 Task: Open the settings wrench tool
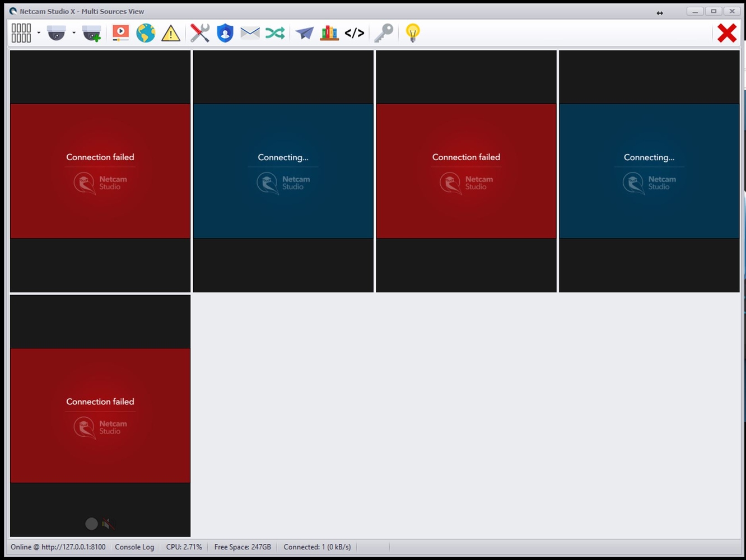(x=199, y=33)
